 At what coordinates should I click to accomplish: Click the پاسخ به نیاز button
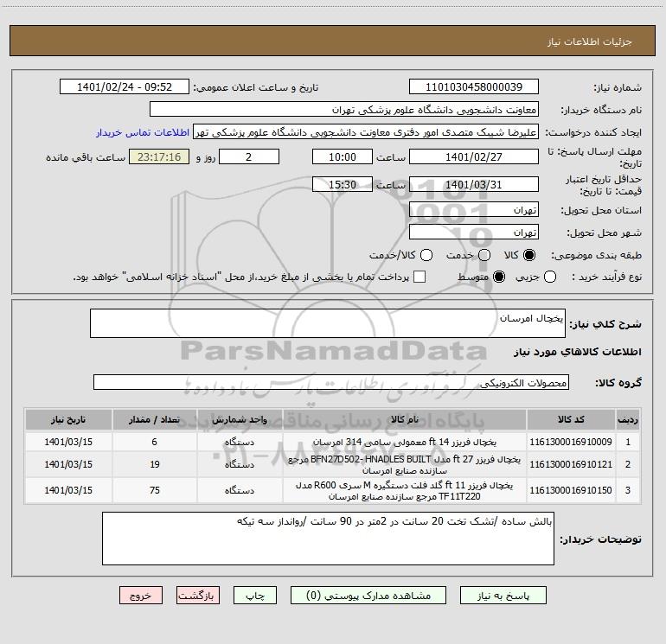click(x=503, y=596)
